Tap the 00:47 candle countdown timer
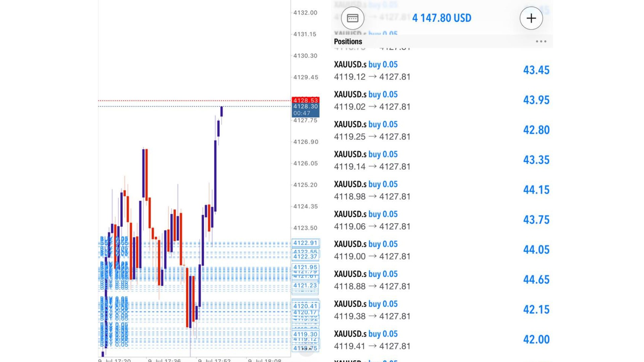644x362 pixels. click(x=302, y=113)
